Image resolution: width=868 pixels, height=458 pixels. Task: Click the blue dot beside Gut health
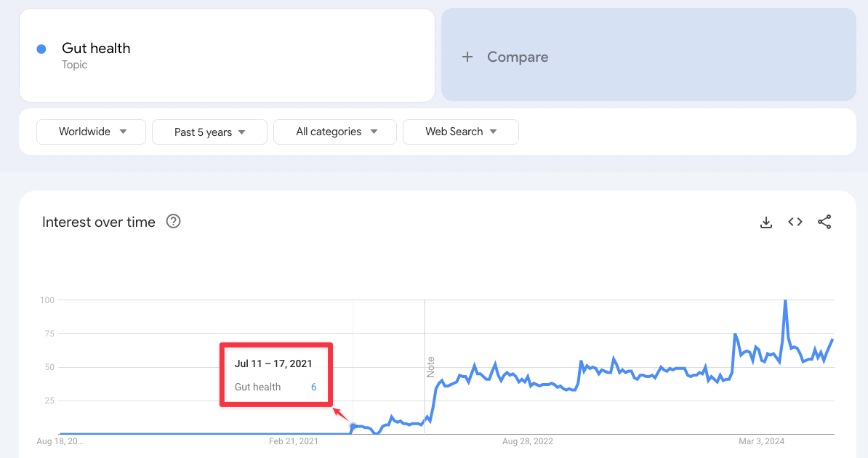point(41,48)
